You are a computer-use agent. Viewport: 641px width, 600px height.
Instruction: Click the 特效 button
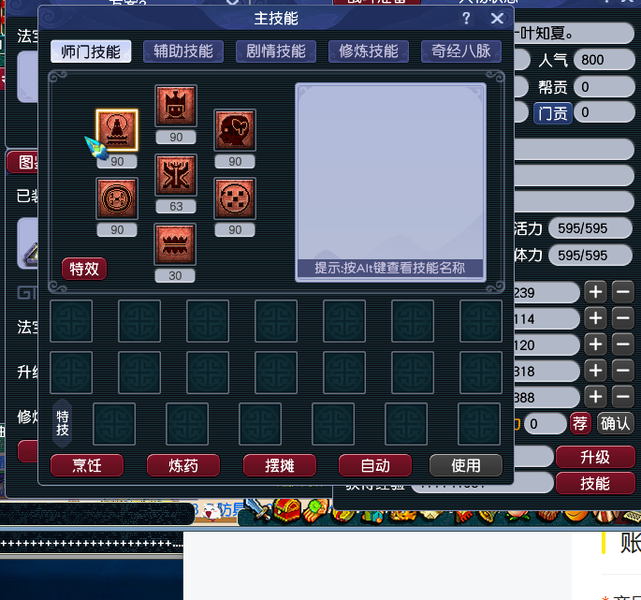click(84, 269)
